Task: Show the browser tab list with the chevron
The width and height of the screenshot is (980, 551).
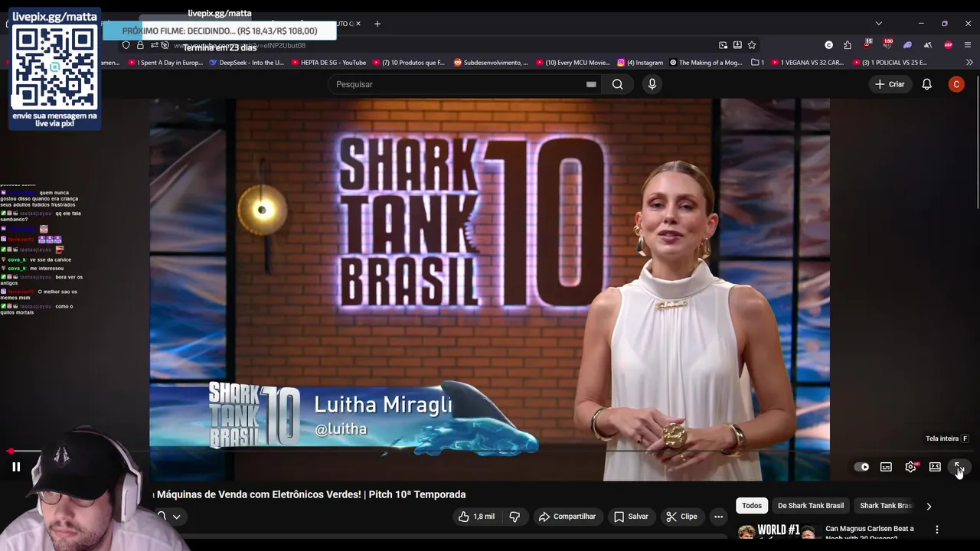Action: 879,24
